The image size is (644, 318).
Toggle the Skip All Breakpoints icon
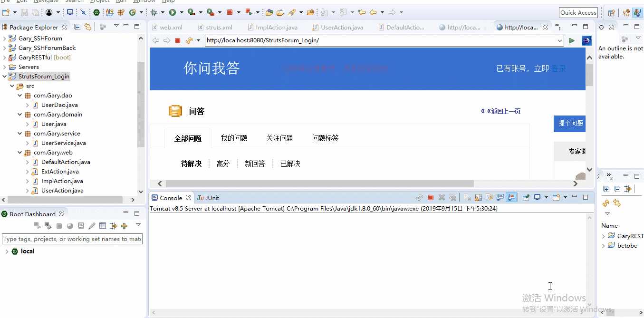pyautogui.click(x=83, y=12)
